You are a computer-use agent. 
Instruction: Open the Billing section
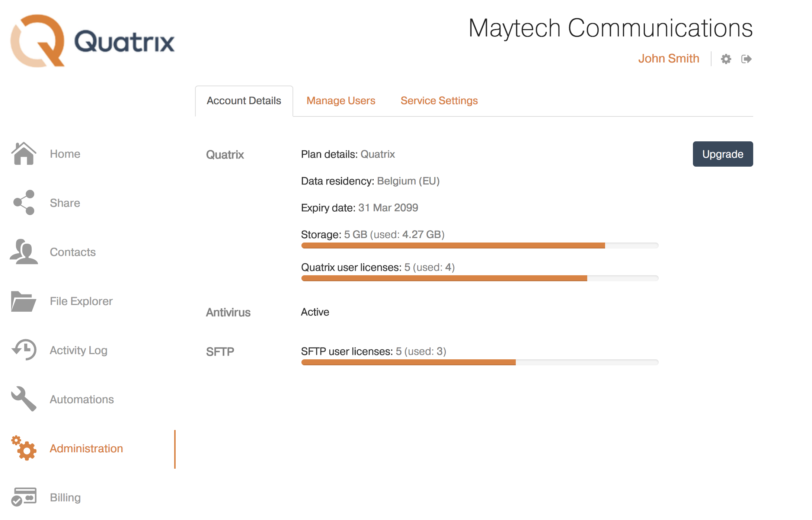pos(65,498)
